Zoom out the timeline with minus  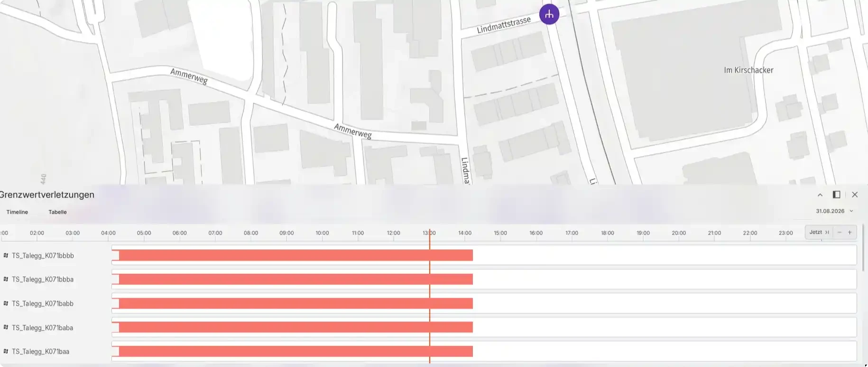point(840,232)
